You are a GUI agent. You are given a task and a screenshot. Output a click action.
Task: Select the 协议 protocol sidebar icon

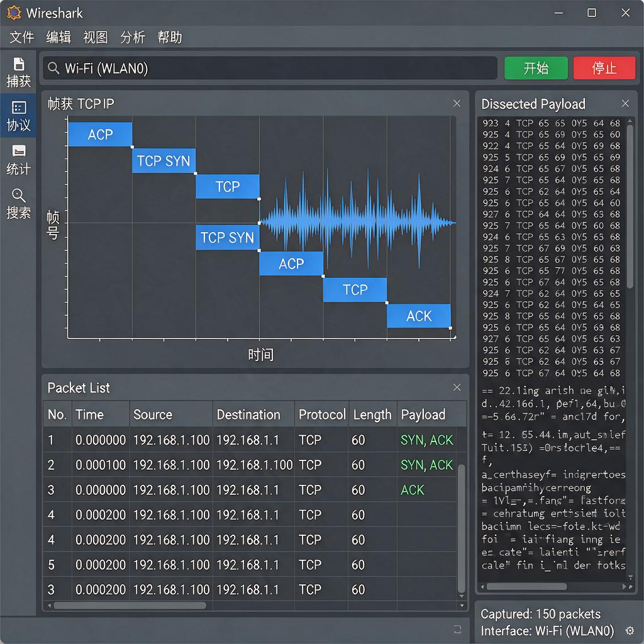18,116
